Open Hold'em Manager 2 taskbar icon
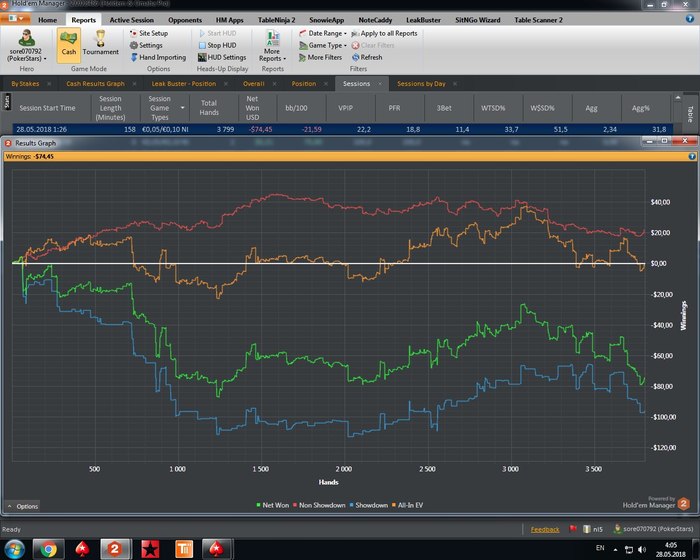Viewport: 700px width, 560px height. [x=115, y=549]
